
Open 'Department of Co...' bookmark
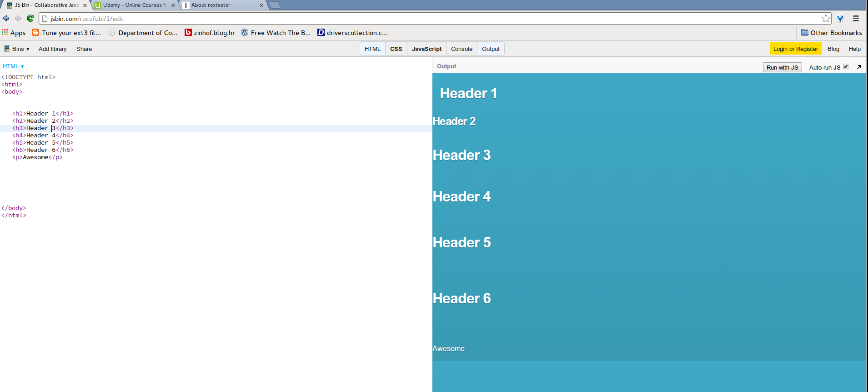click(143, 33)
